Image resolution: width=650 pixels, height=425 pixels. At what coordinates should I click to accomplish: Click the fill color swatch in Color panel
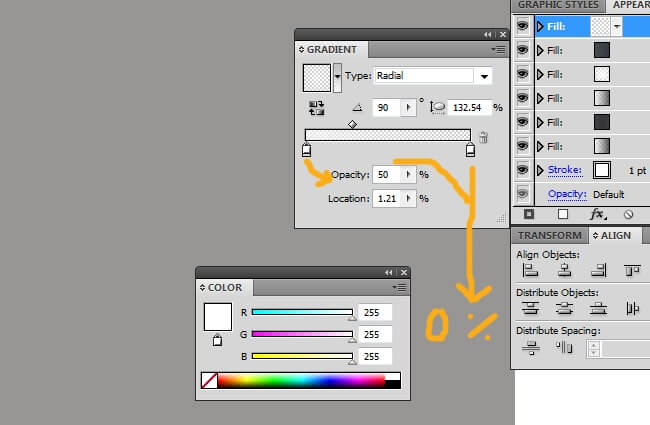218,317
